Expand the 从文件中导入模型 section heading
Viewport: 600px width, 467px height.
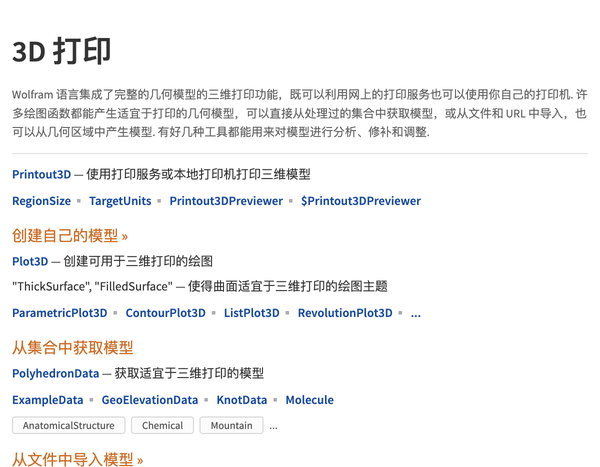[77, 459]
